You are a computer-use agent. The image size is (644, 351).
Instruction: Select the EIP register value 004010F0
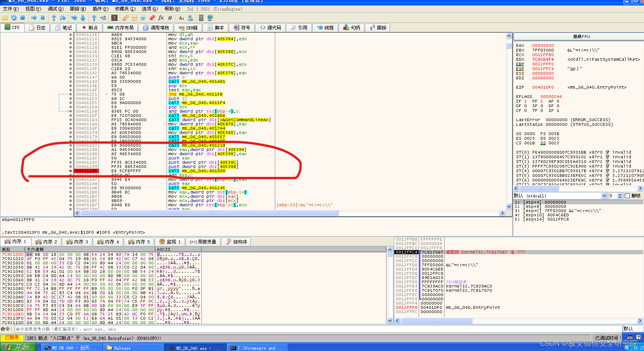coord(543,87)
